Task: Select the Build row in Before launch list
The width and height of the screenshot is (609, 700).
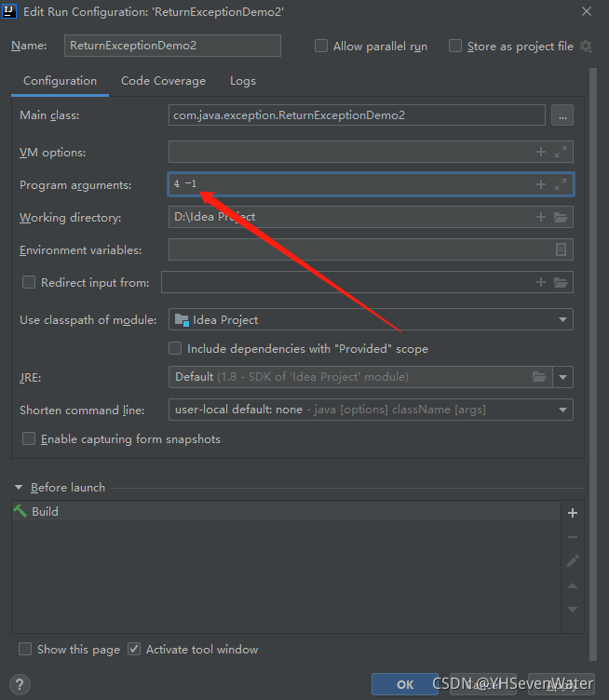Action: pyautogui.click(x=286, y=511)
